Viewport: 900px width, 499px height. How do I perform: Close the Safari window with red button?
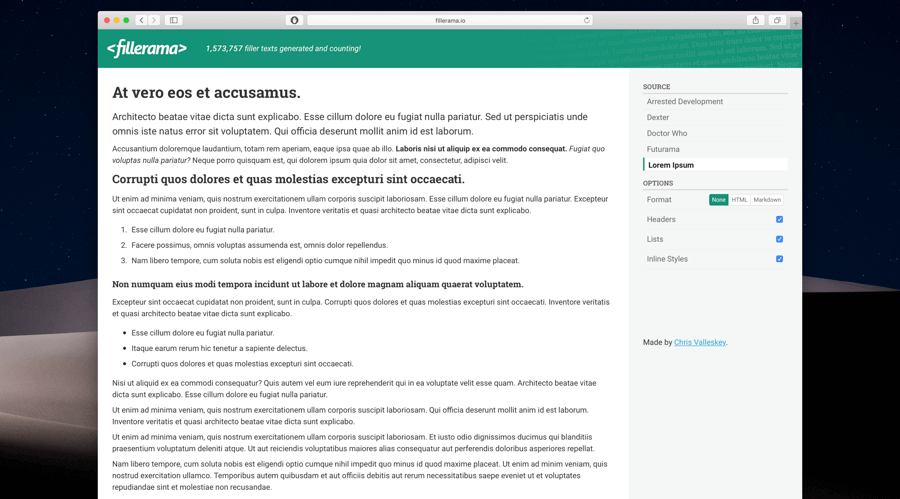pyautogui.click(x=107, y=20)
